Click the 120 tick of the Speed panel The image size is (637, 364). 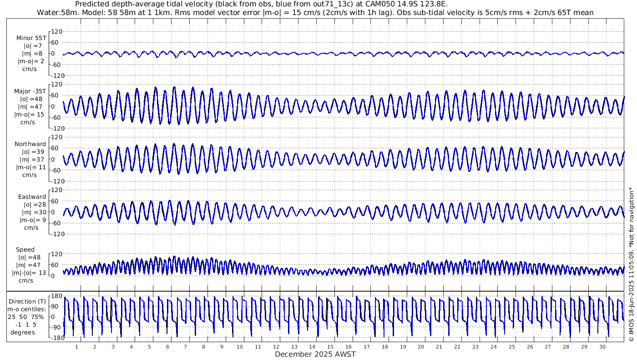coord(56,253)
